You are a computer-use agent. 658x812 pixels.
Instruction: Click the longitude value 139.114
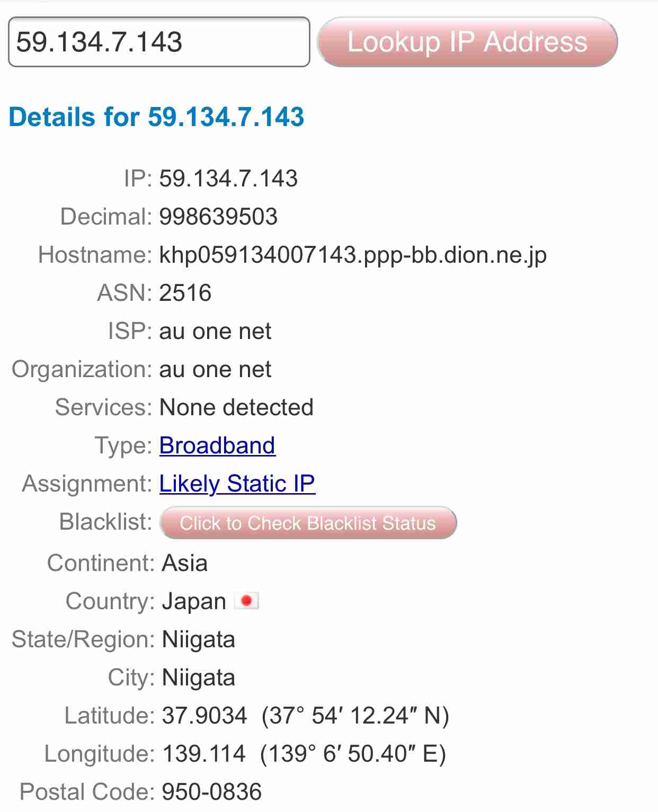click(x=204, y=754)
